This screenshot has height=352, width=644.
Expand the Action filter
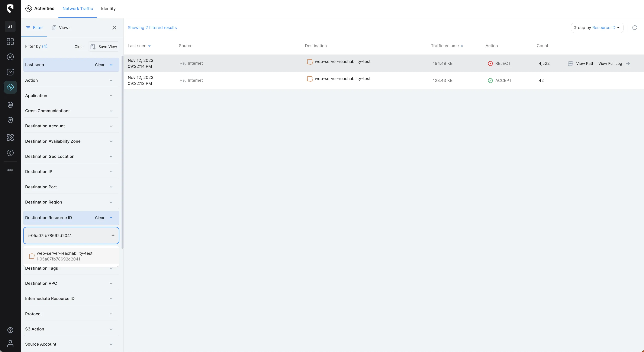point(71,80)
